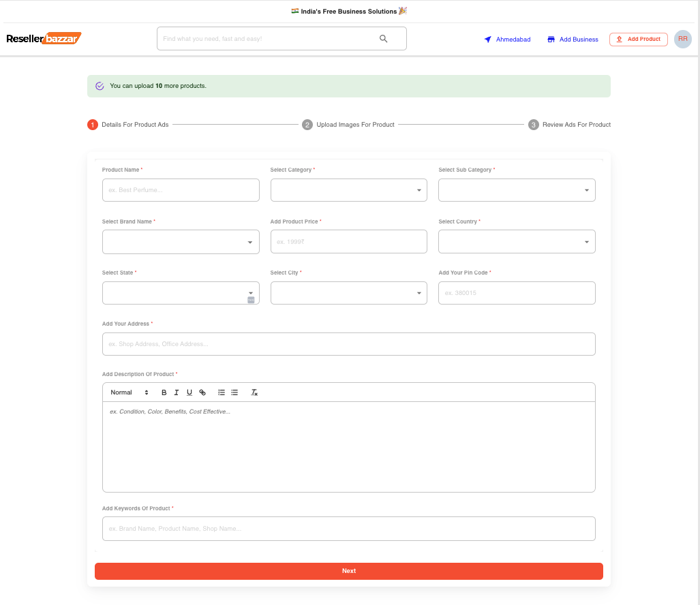The height and width of the screenshot is (605, 700).
Task: Click the storefront icon next to Add Business
Action: coord(550,39)
